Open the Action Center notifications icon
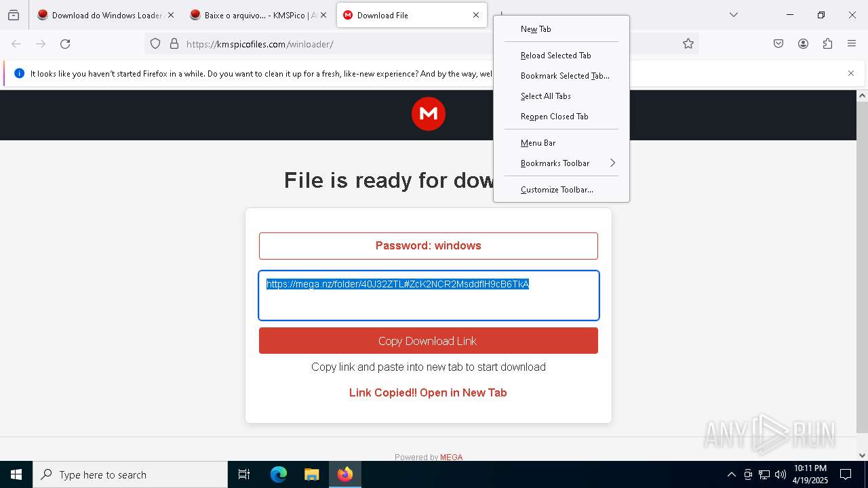Viewport: 868px width, 488px height. [846, 474]
